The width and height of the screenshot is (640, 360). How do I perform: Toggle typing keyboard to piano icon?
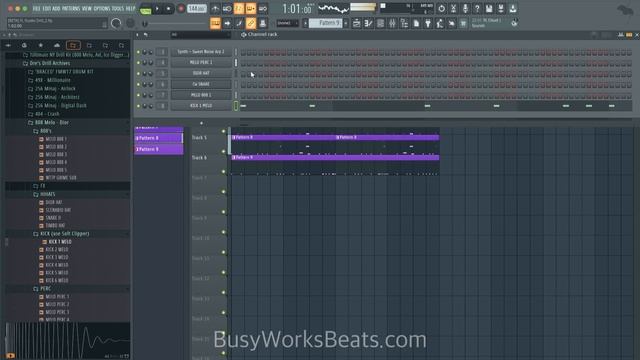tap(215, 23)
